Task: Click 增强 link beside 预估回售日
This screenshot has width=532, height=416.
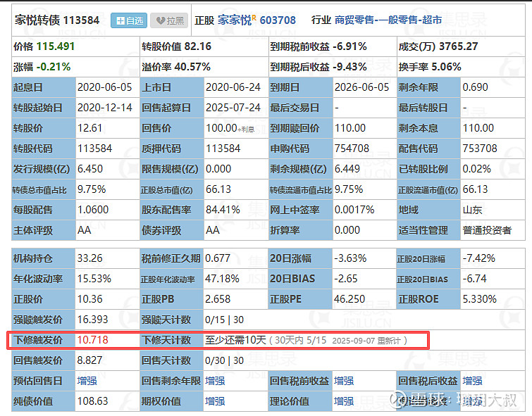Action: [87, 381]
